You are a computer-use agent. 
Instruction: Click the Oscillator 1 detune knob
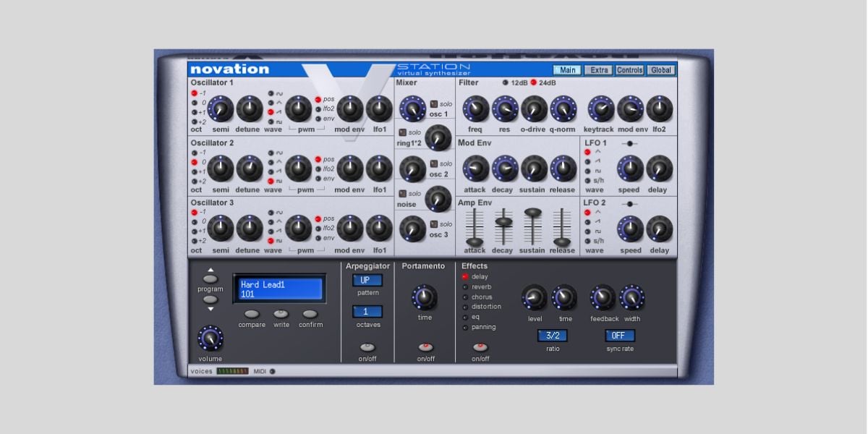point(250,109)
